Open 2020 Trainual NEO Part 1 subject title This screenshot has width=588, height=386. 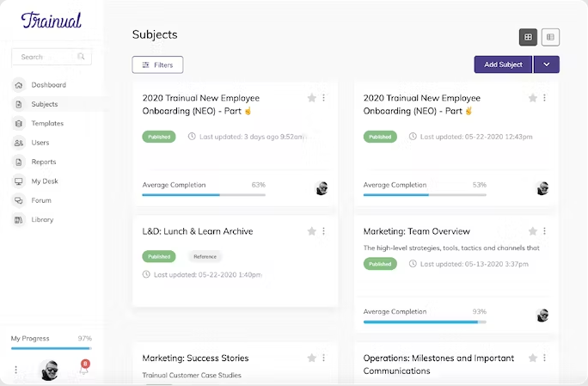[200, 104]
